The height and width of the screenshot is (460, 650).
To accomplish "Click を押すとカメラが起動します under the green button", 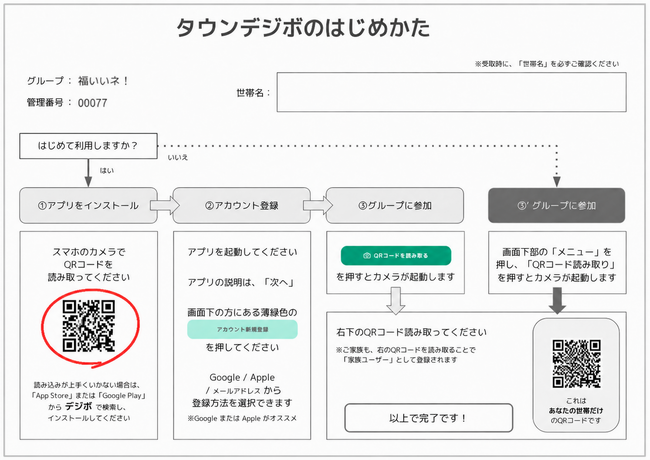I will coord(395,277).
